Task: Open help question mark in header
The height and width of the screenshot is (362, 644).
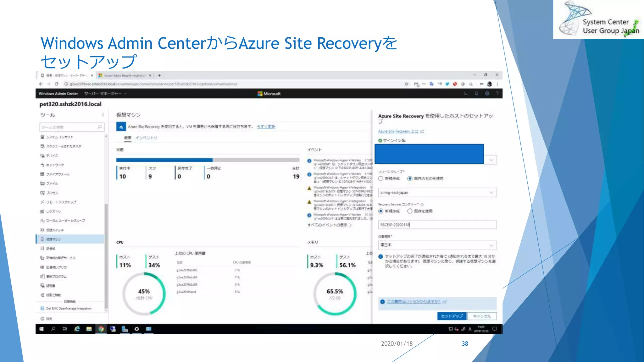Action: click(x=497, y=94)
